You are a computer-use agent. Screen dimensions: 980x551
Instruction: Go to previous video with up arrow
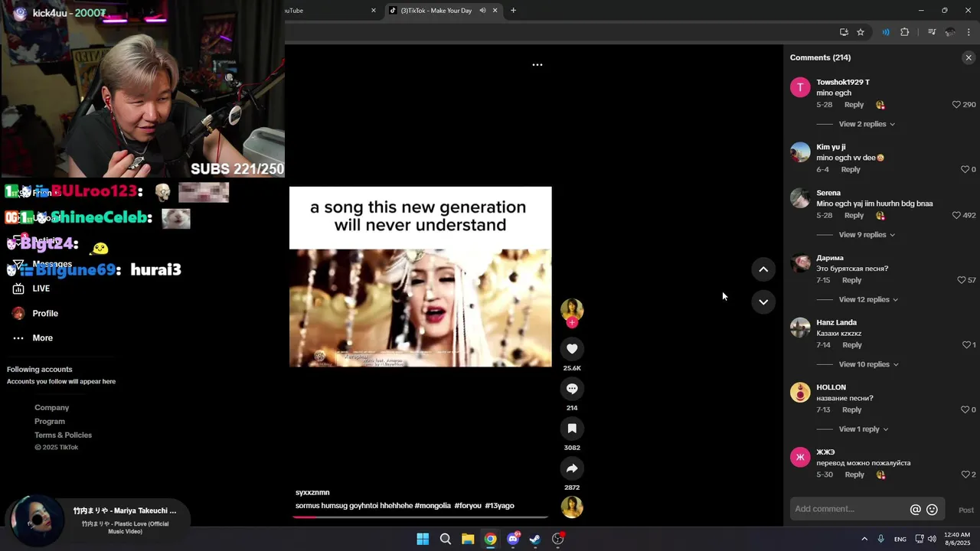pos(763,269)
